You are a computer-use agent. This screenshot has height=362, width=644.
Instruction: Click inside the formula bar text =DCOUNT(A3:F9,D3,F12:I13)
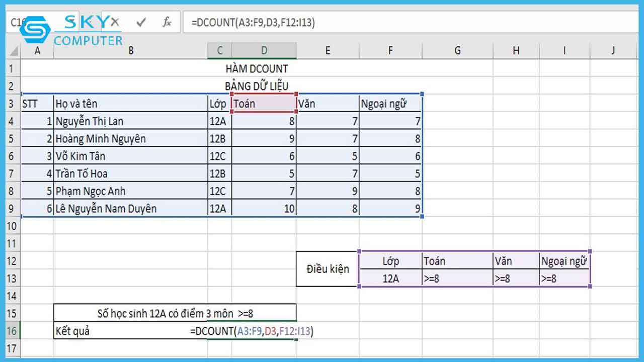(x=253, y=23)
